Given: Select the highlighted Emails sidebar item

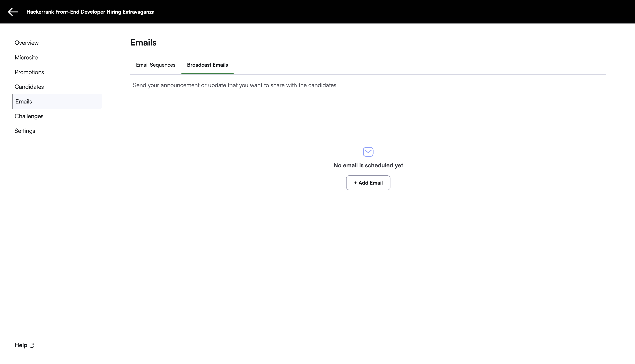Looking at the screenshot, I should click(x=24, y=101).
